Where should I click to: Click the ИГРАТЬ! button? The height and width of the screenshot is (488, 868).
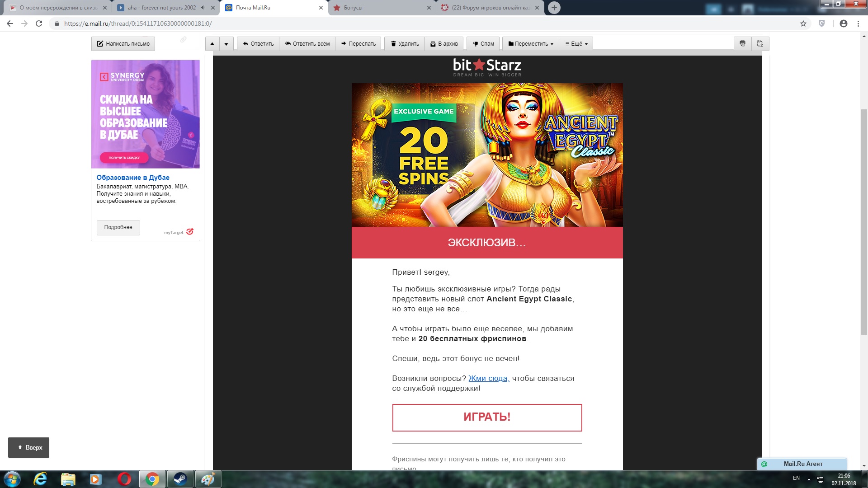pos(487,417)
